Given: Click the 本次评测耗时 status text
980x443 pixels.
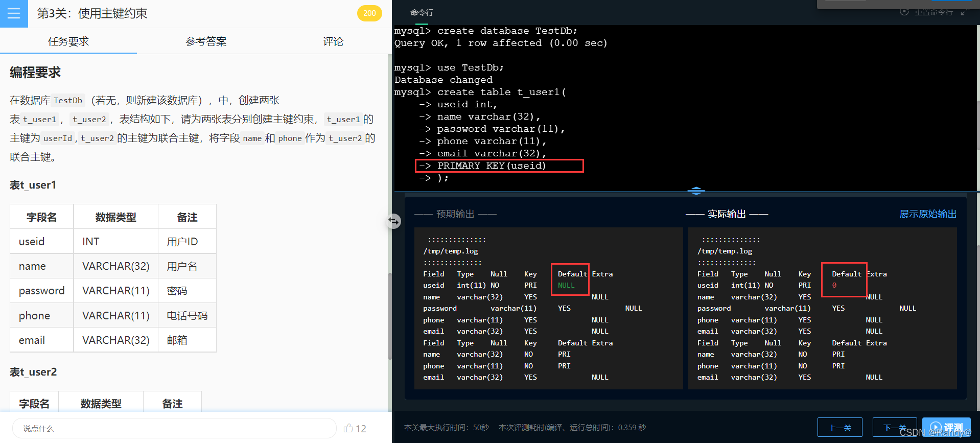Looking at the screenshot, I should (x=572, y=428).
